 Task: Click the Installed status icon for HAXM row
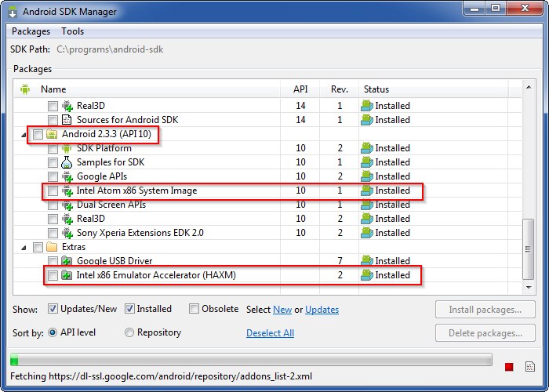coord(366,275)
